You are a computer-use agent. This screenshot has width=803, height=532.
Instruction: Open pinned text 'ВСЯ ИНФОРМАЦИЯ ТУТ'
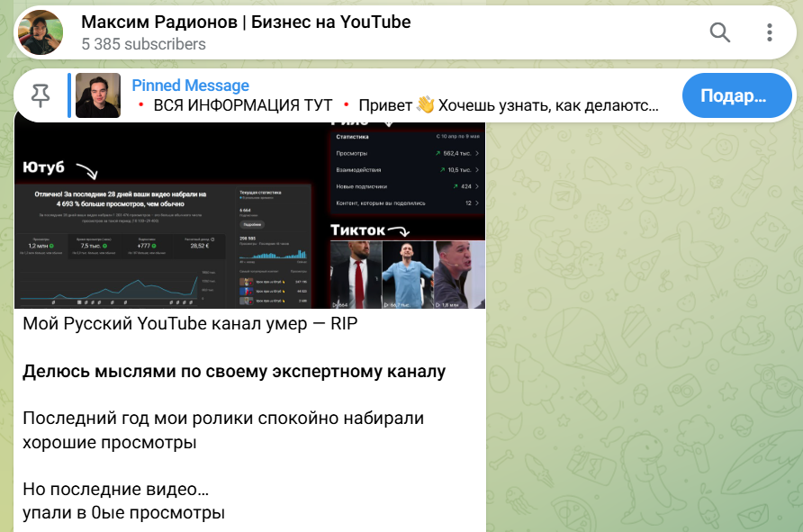243,105
